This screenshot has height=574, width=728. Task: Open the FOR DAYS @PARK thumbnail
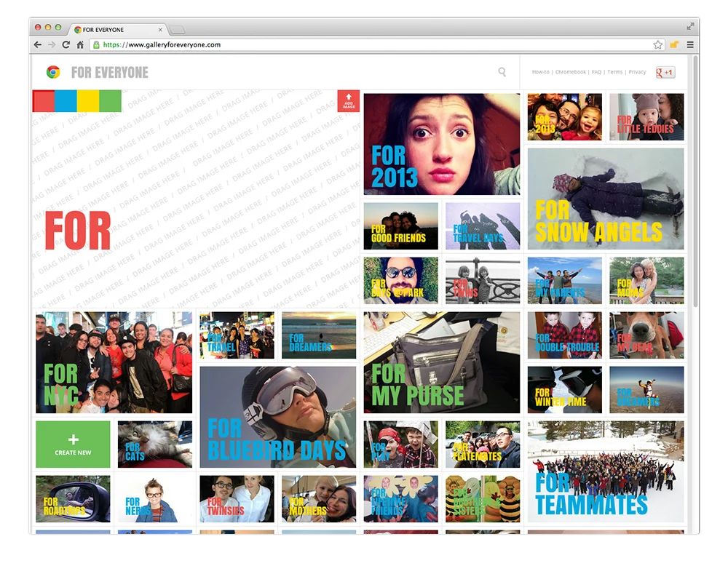400,281
